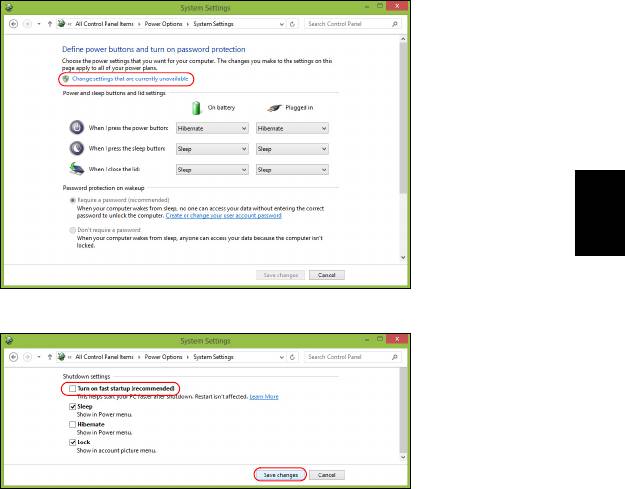
Task: Select Power Options breadcrumb in the upper window
Action: (x=167, y=22)
